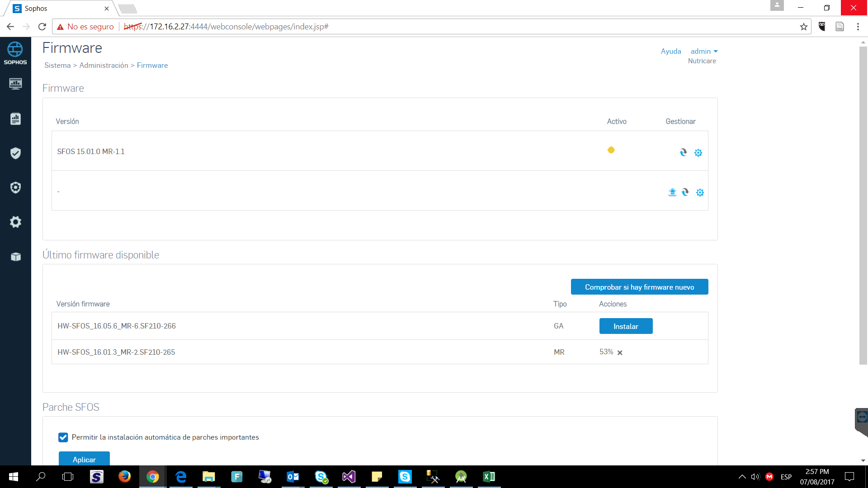Open Microsoft Edge from the taskbar

(181, 477)
